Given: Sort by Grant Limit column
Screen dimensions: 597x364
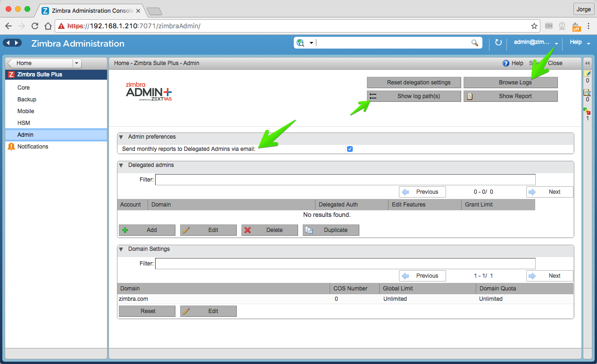Looking at the screenshot, I should click(498, 205).
